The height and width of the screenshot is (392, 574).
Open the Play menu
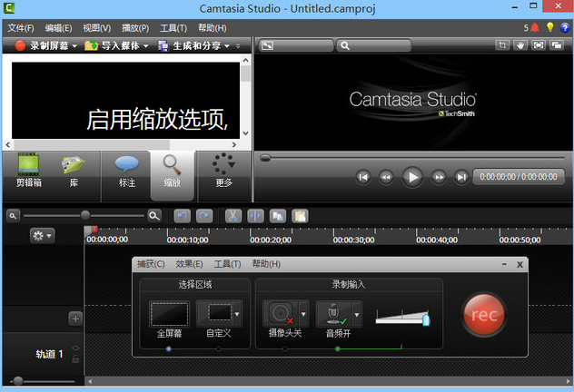pos(135,28)
